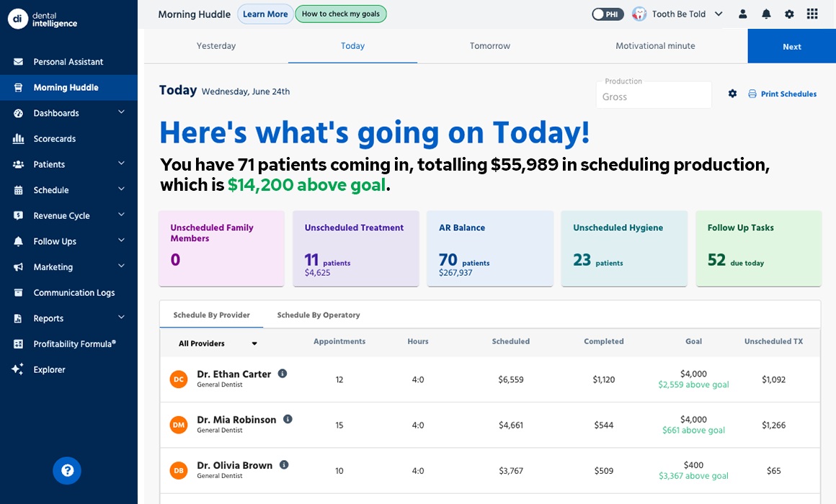The height and width of the screenshot is (504, 836).
Task: Click the info icon beside Dr. Olivia Brown
Action: [284, 464]
